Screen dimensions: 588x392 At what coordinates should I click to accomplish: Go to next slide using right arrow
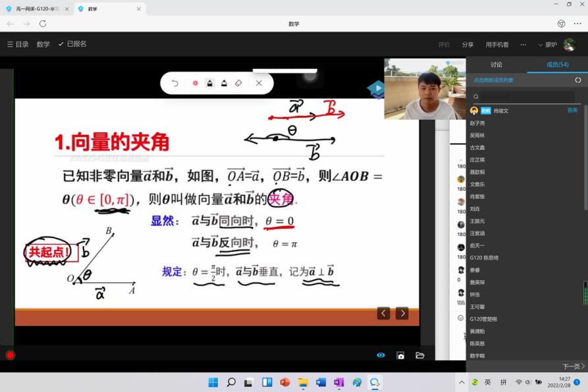(x=402, y=313)
